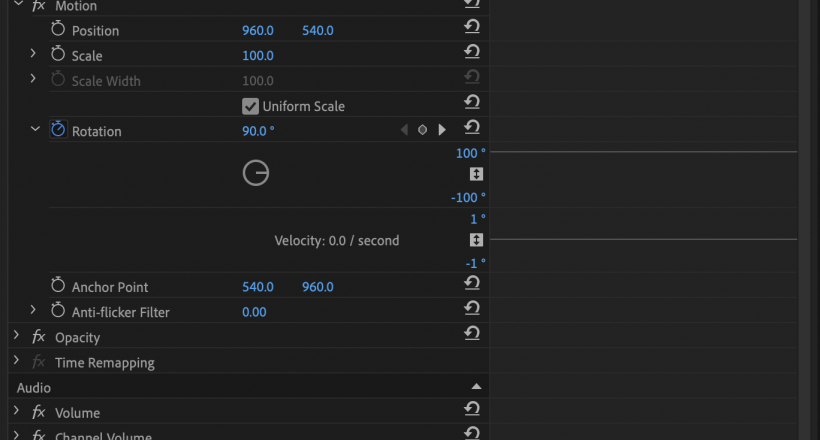Reset the Scale parameter

click(472, 52)
